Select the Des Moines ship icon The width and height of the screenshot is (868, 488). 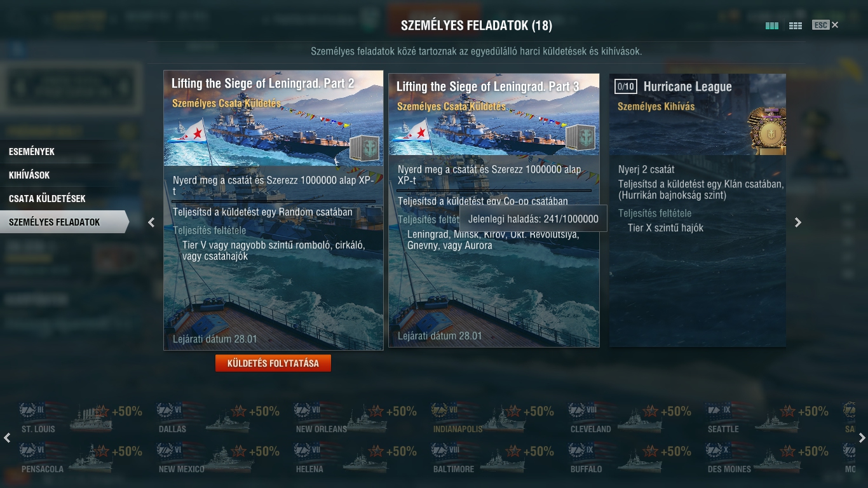point(768,458)
